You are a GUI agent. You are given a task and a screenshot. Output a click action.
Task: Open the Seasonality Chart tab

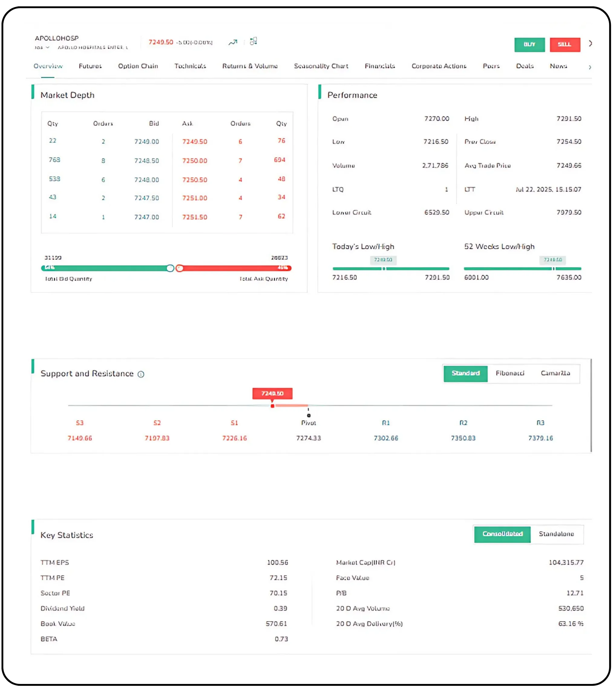tap(321, 66)
